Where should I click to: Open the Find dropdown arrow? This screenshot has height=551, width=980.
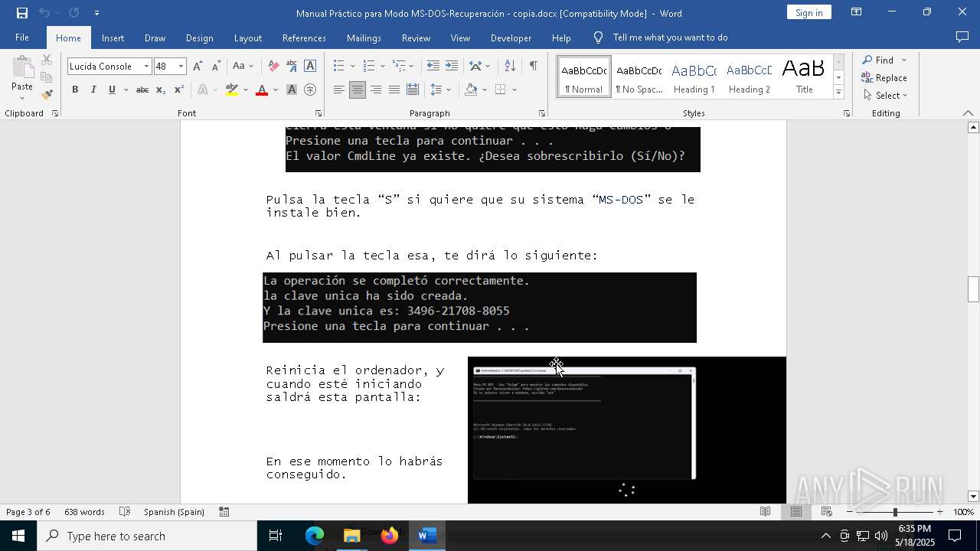[x=904, y=60]
